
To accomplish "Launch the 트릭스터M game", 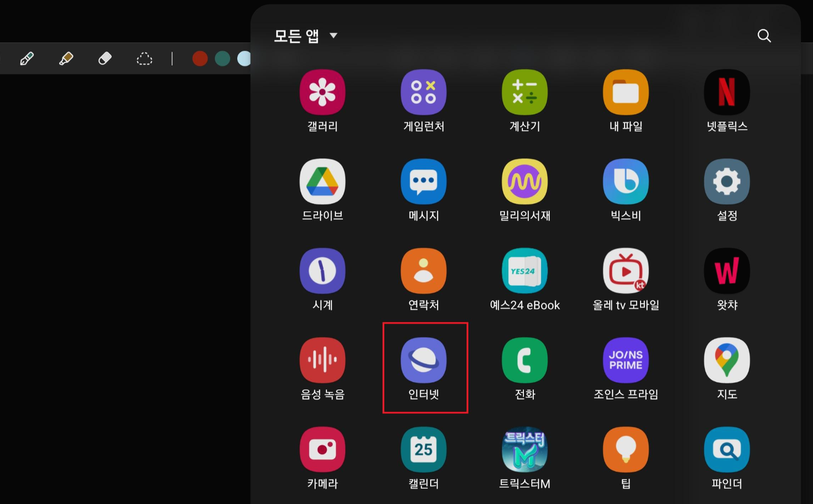I will click(x=525, y=449).
